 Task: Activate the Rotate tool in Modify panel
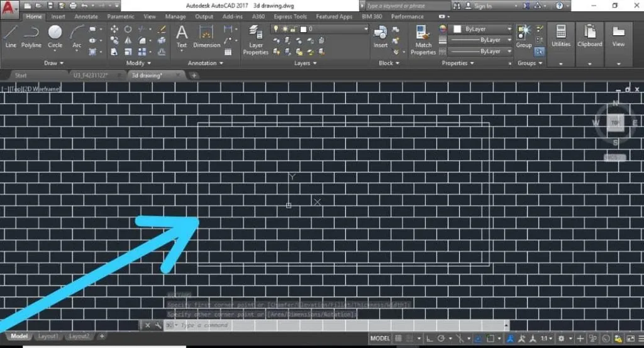pos(128,29)
